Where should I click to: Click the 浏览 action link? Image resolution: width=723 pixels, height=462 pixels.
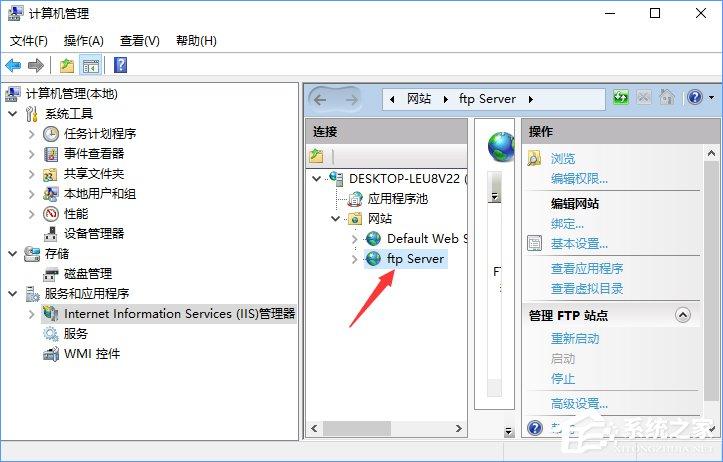point(563,159)
